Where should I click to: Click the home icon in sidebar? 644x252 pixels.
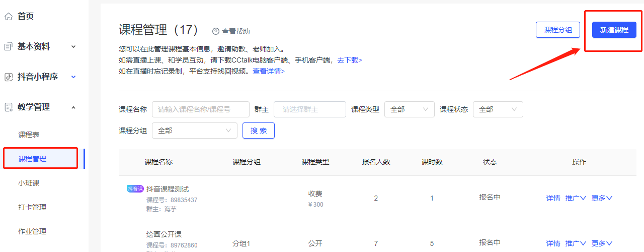(9, 17)
